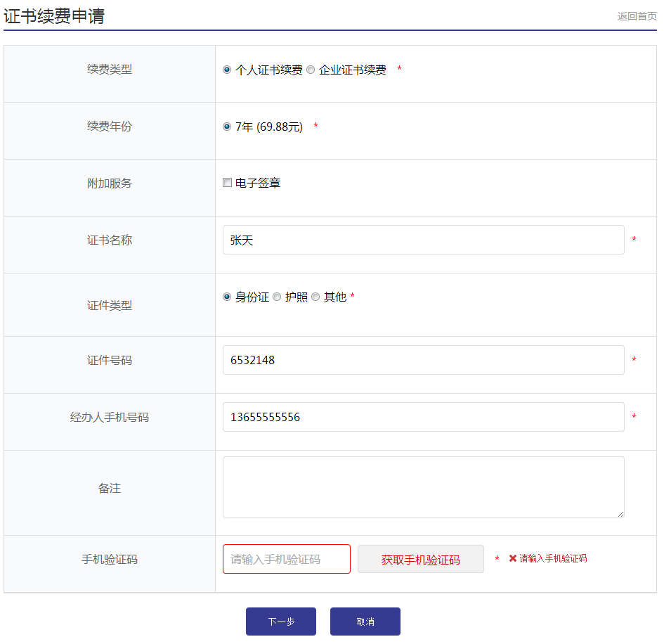Click the 备注 textarea resize handle
Image resolution: width=664 pixels, height=644 pixels.
620,514
